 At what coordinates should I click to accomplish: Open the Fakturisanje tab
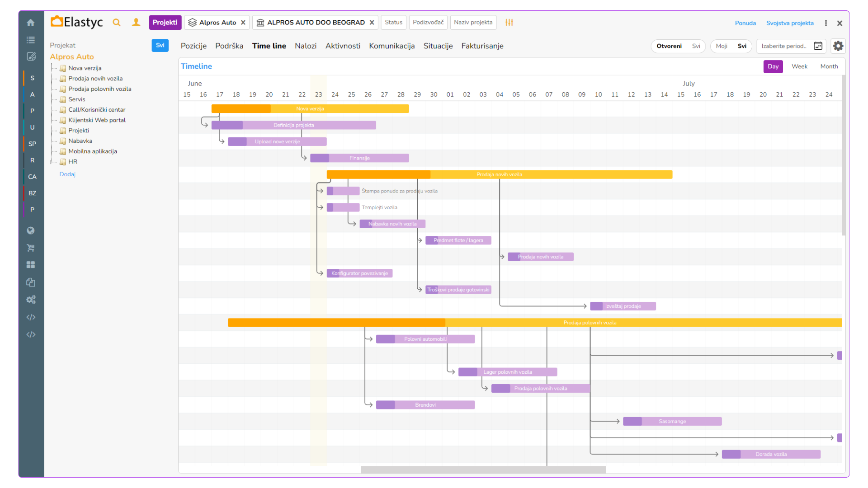pyautogui.click(x=482, y=46)
